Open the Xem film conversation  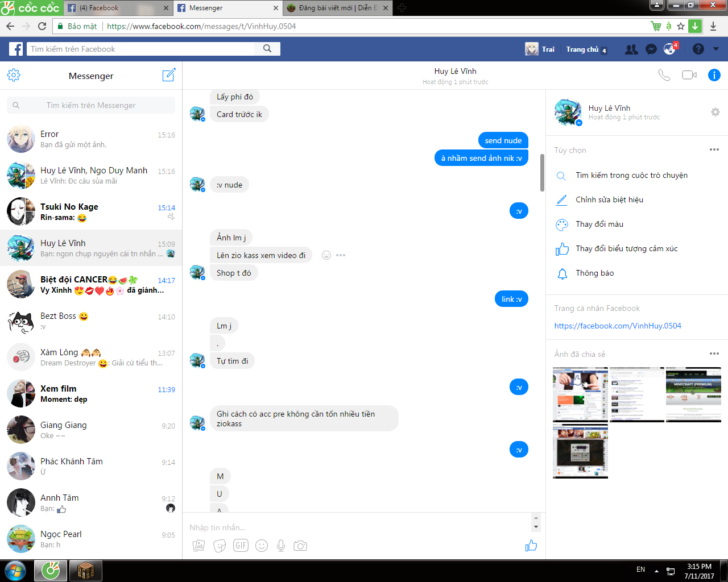click(91, 394)
